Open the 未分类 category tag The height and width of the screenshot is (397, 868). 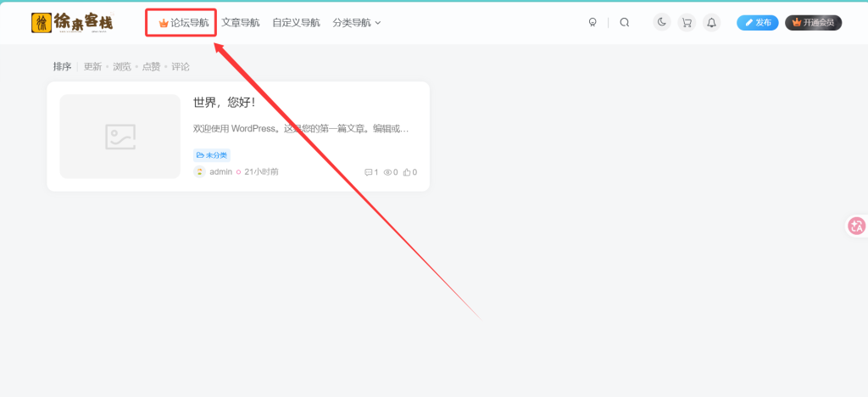211,155
